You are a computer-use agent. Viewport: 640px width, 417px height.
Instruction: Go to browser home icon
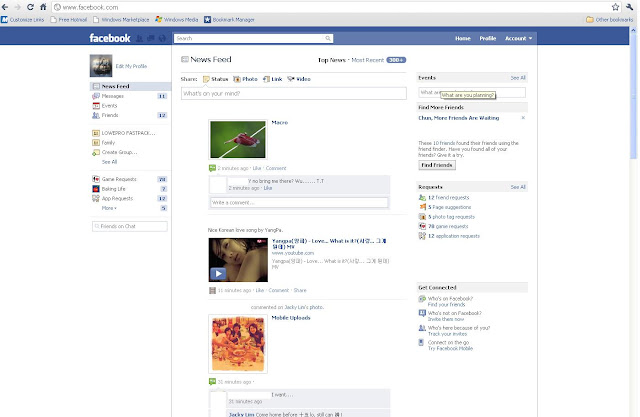click(x=43, y=7)
